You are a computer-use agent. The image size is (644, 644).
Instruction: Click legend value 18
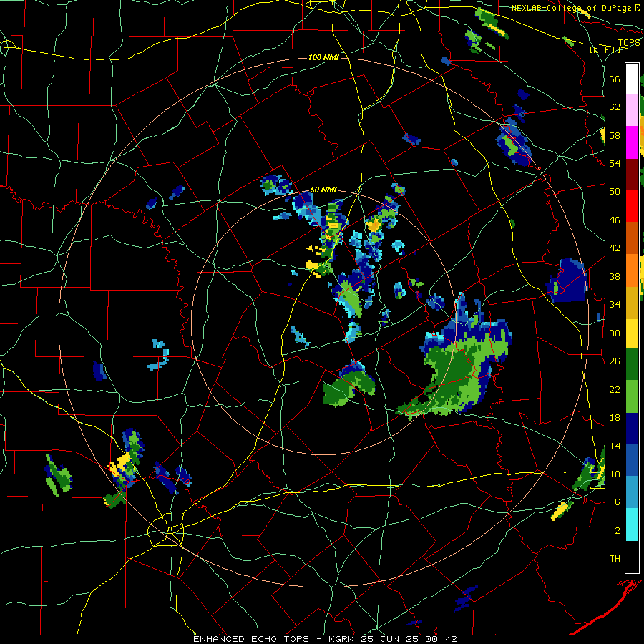point(615,418)
